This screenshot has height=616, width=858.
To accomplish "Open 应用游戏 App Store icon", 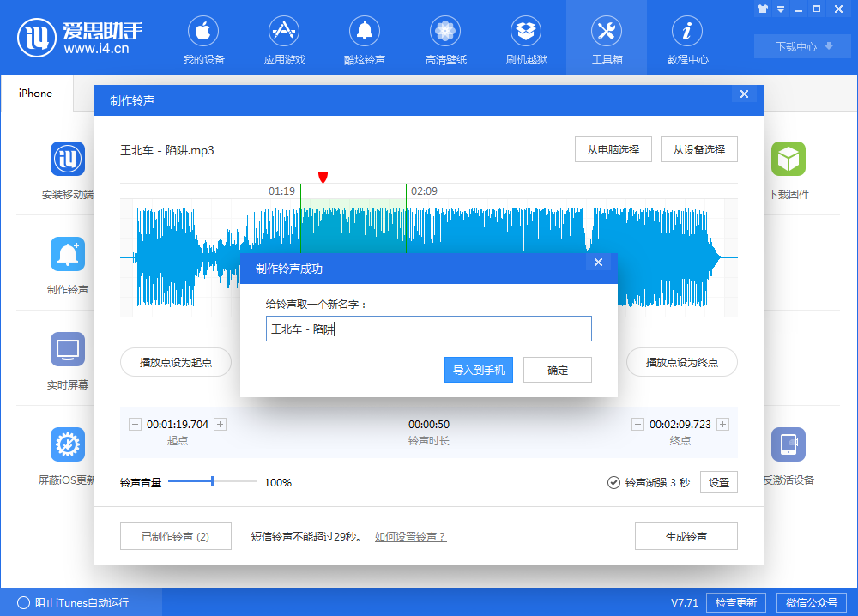I will point(284,32).
